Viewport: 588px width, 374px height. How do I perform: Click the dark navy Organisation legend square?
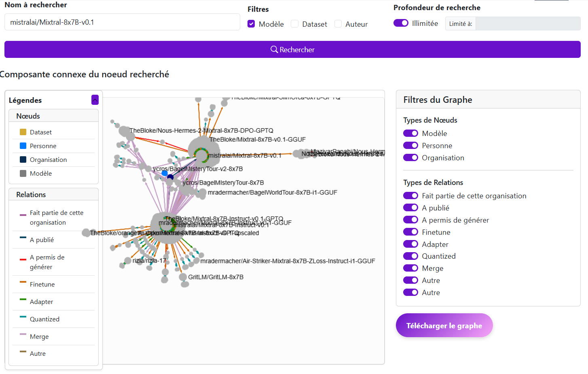(x=23, y=159)
